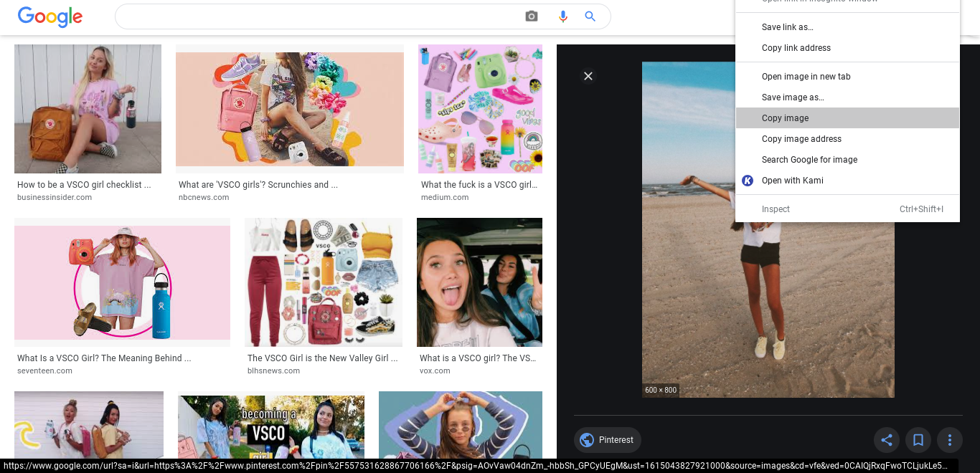This screenshot has width=980, height=473.
Task: Select 'Copy image address' entry
Action: [x=848, y=139]
